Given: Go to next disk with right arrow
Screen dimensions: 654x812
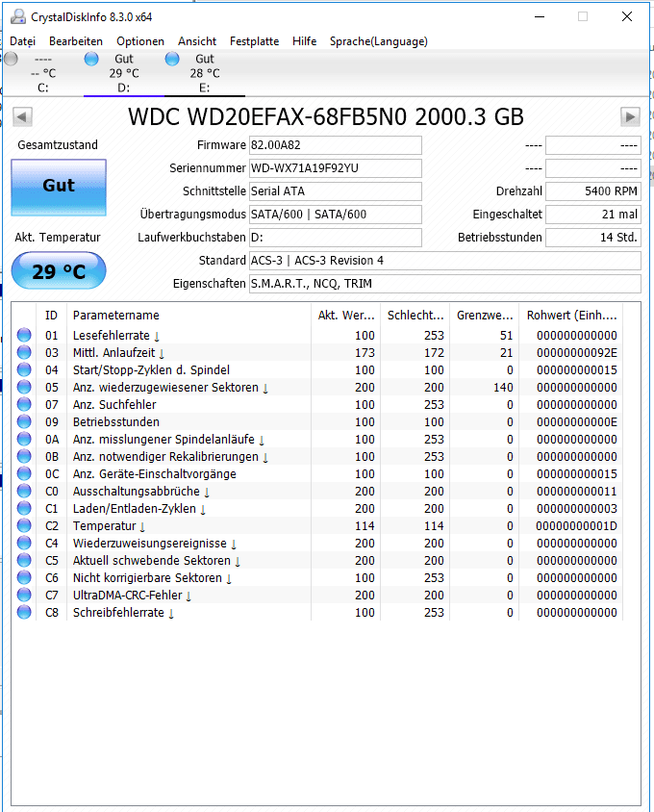Looking at the screenshot, I should click(x=630, y=117).
